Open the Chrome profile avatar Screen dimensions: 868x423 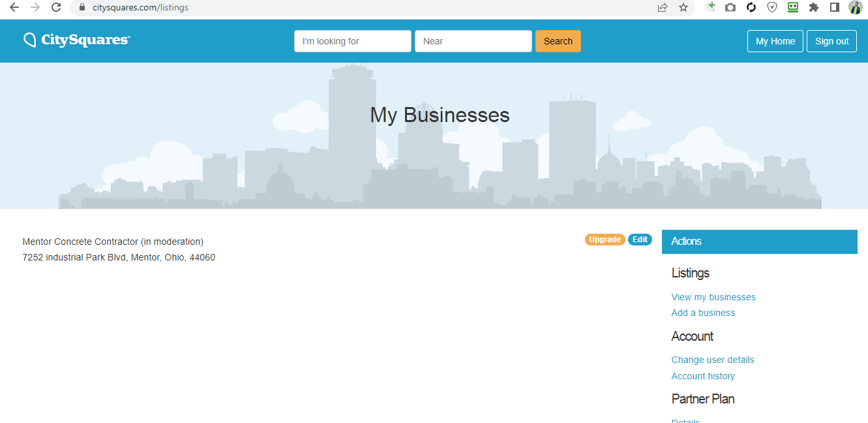[x=856, y=8]
